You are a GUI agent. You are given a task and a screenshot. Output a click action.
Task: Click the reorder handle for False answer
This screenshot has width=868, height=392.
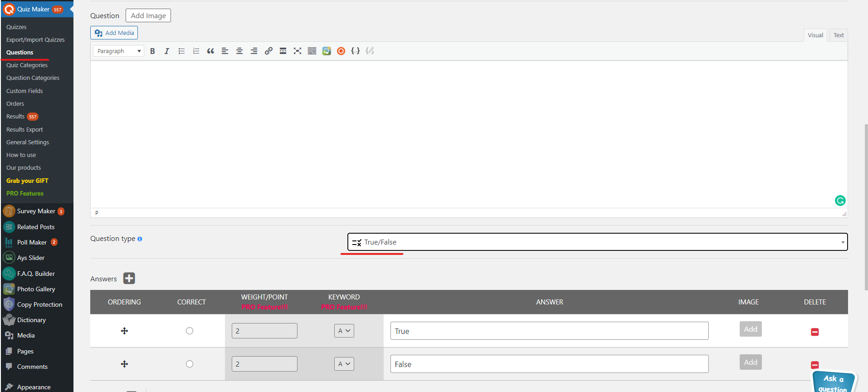[124, 364]
